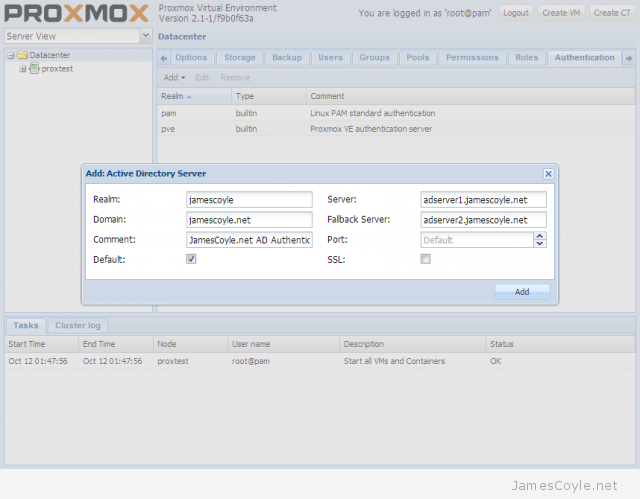Click the End Time column header
Viewport: 640px width, 499px height.
[x=116, y=344]
